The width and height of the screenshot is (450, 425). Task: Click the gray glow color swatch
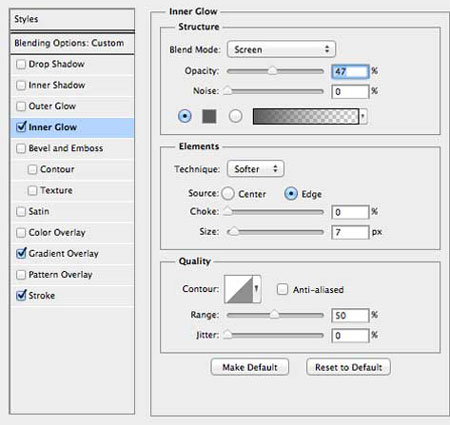(x=209, y=116)
